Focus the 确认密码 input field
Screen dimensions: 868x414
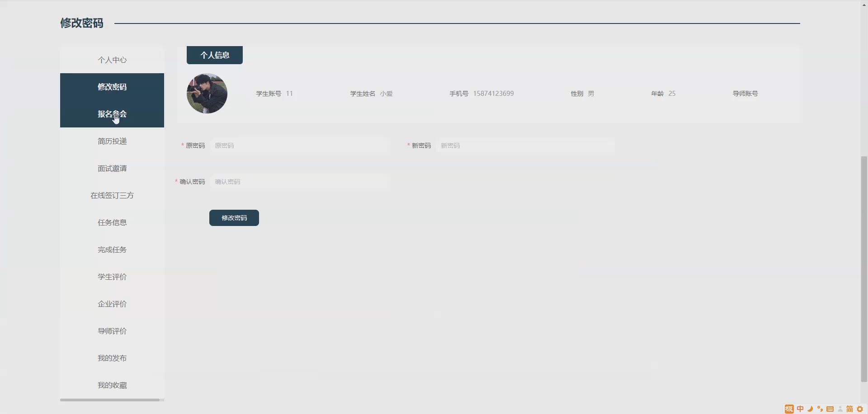300,182
